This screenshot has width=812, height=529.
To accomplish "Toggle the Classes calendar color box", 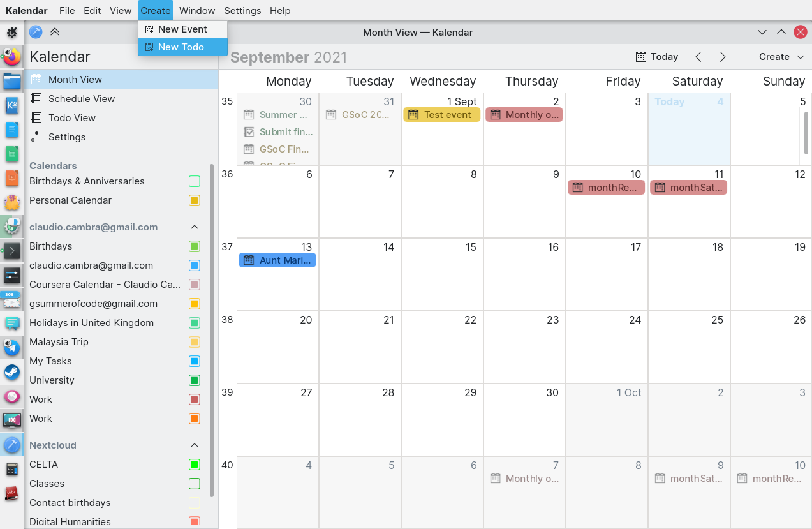I will (195, 484).
